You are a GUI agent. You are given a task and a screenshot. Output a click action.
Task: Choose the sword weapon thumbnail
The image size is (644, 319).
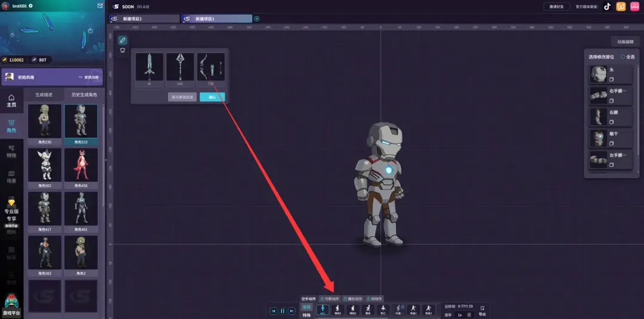click(150, 67)
